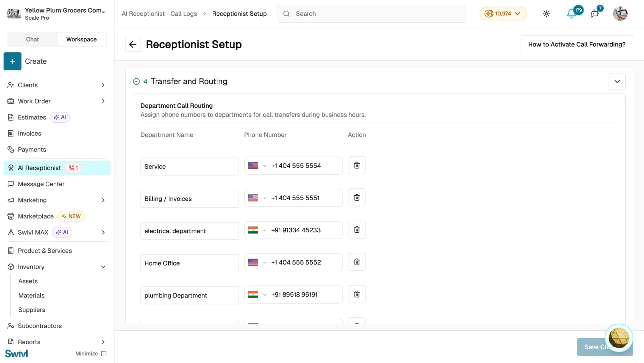Open country flag dropdown for Home Office

257,262
